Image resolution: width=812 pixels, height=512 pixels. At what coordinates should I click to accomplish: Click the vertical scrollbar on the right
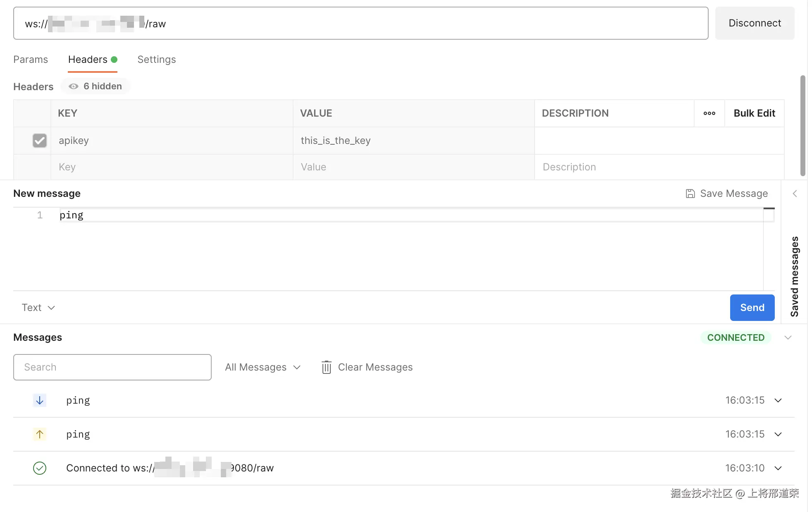click(x=802, y=126)
